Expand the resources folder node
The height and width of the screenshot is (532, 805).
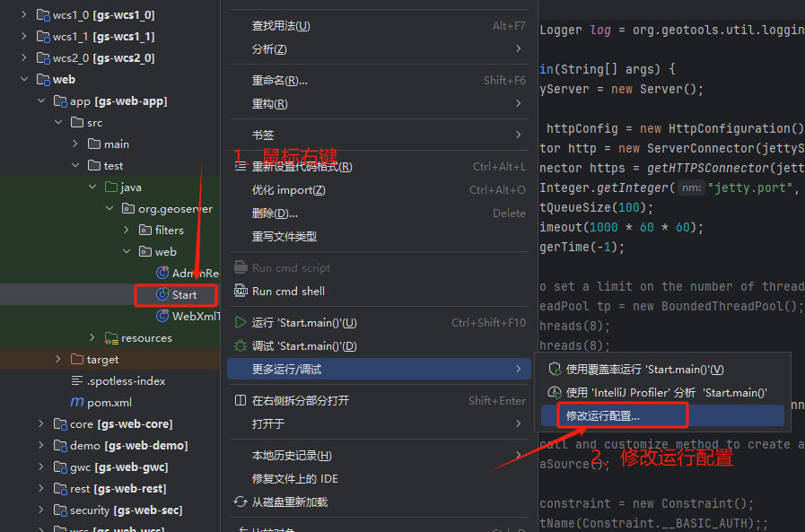click(92, 337)
